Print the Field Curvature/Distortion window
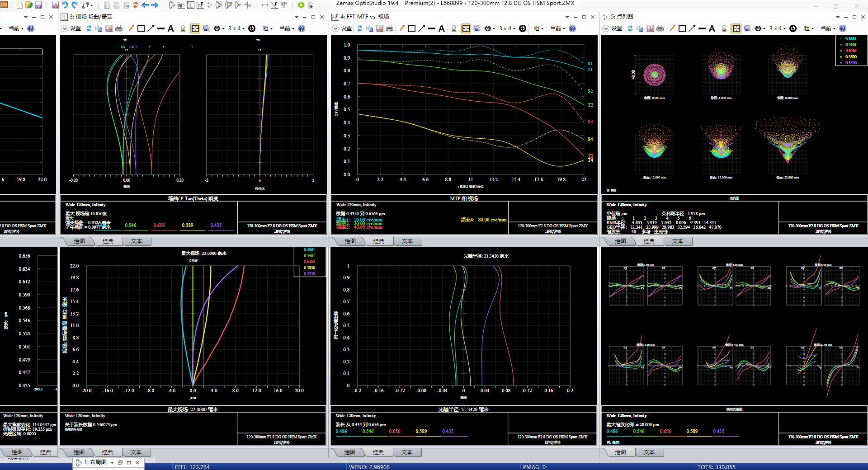Viewport: 868px width, 470px height. 119,28
